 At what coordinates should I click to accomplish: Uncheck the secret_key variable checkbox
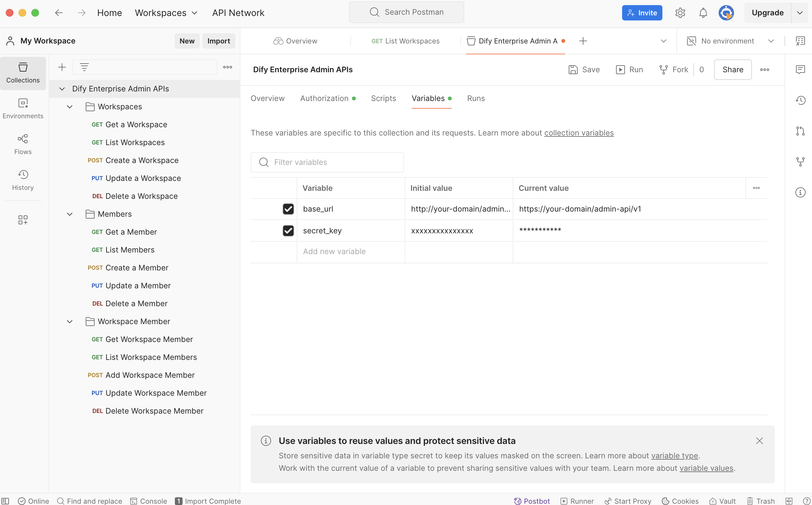[x=288, y=230]
